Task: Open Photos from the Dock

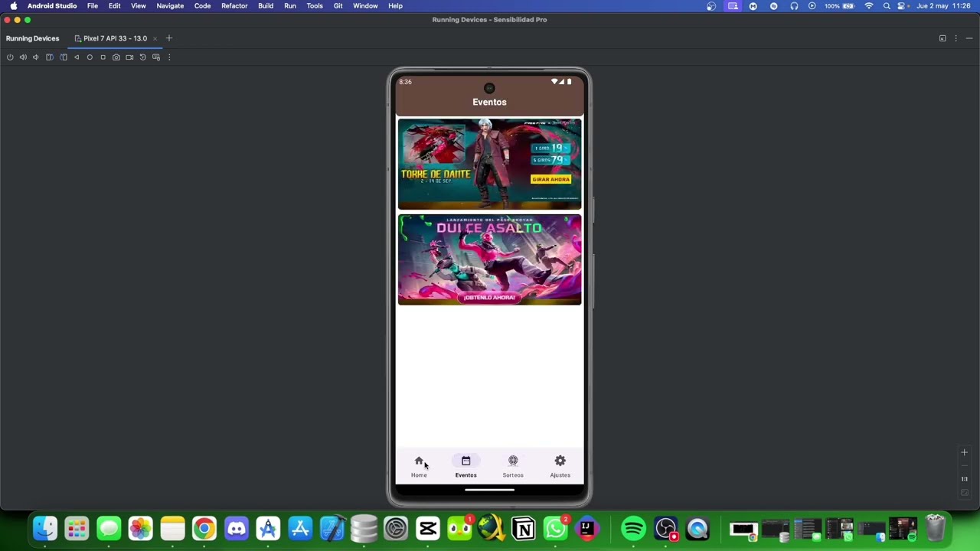Action: coord(141,529)
